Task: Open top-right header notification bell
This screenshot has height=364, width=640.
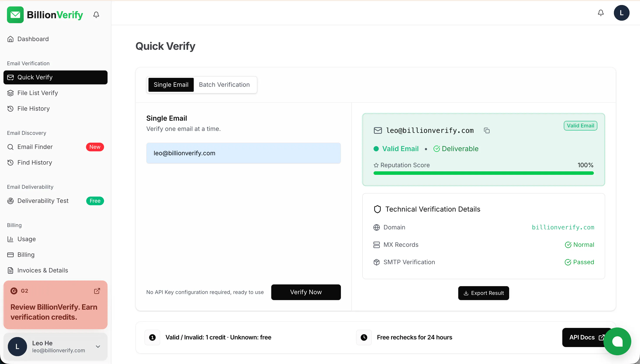Action: tap(600, 13)
